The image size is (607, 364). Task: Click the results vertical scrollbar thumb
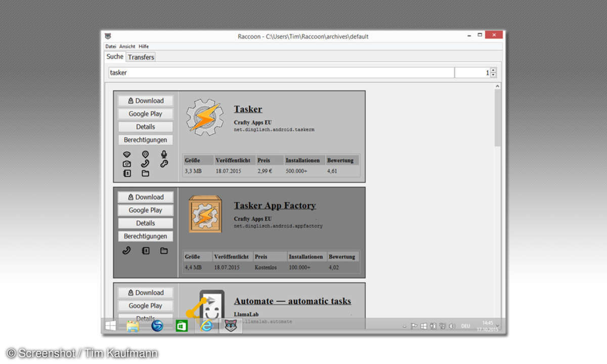[497, 118]
